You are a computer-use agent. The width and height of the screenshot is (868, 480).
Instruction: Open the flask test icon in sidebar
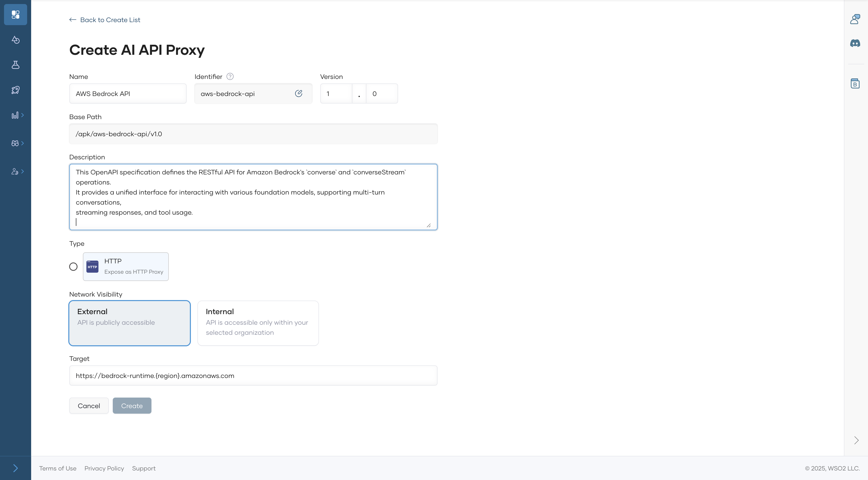[16, 65]
